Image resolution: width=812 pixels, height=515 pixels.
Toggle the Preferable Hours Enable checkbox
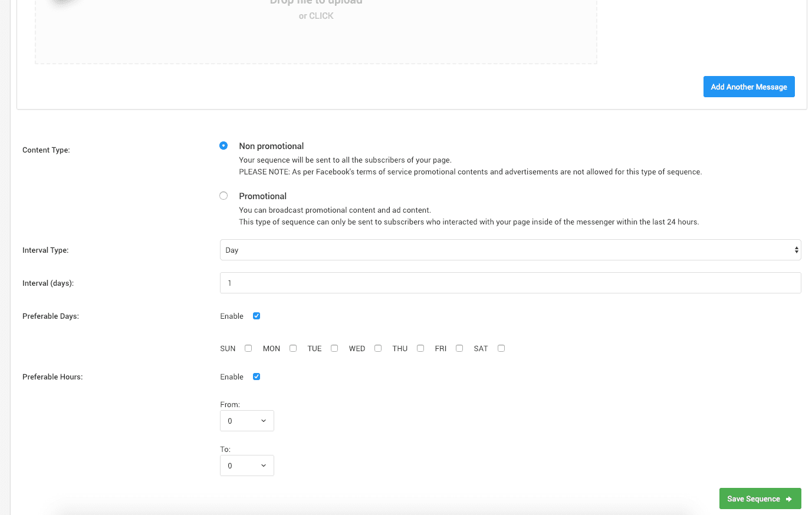(257, 377)
